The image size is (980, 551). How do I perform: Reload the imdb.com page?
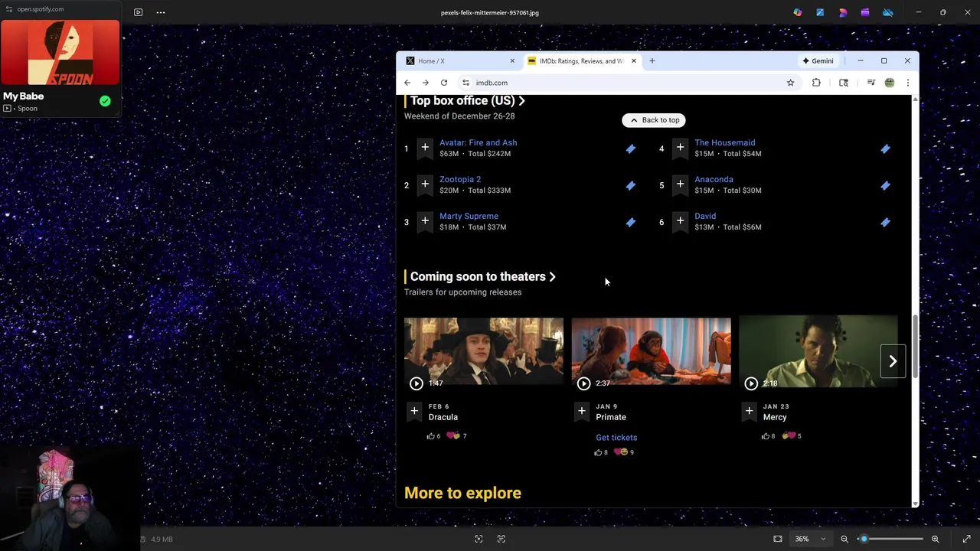pyautogui.click(x=444, y=83)
